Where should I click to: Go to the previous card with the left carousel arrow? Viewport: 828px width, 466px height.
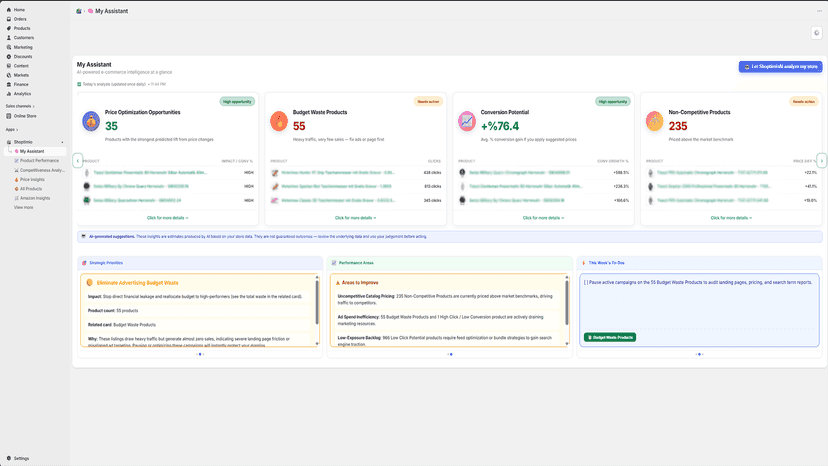pyautogui.click(x=78, y=161)
